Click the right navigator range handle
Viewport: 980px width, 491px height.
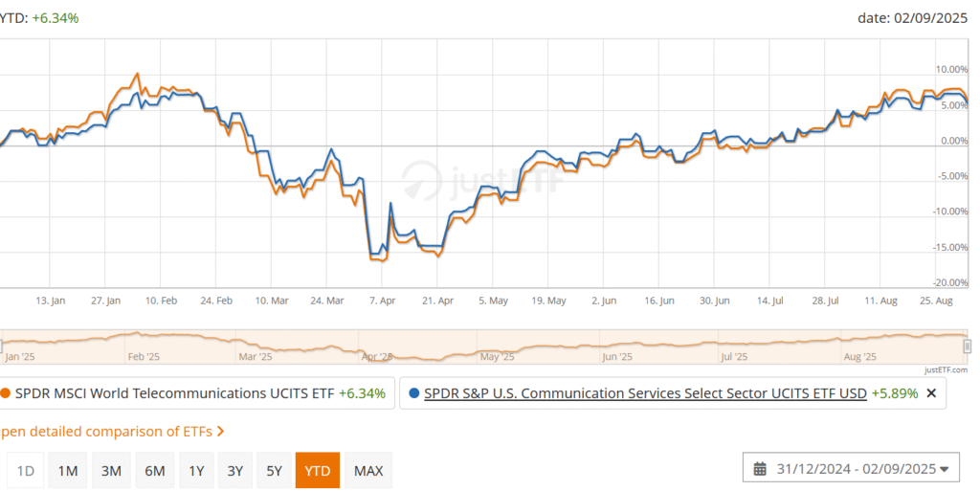[x=968, y=346]
